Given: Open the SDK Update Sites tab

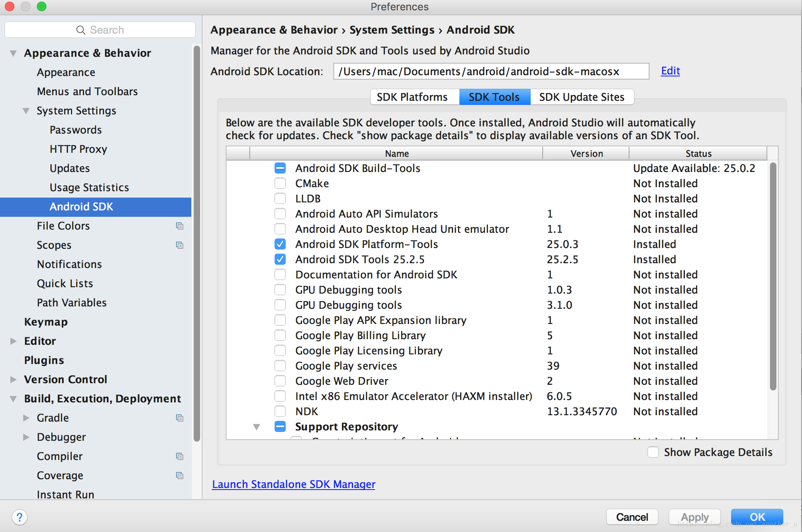Looking at the screenshot, I should pos(582,97).
